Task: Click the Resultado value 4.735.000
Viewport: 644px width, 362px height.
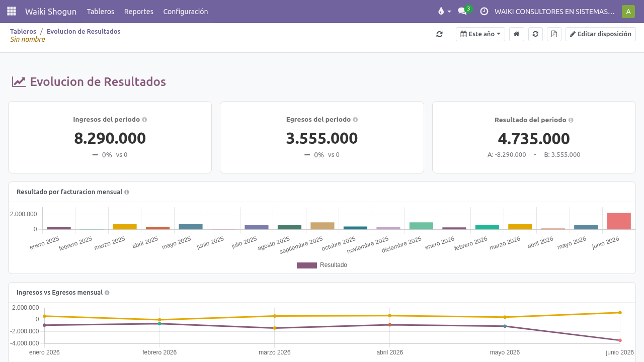Action: click(534, 139)
